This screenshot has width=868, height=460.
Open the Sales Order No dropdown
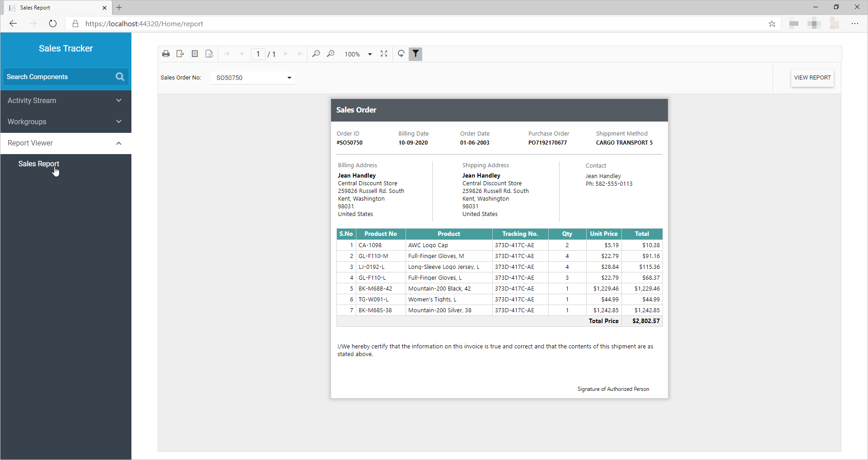(x=289, y=77)
